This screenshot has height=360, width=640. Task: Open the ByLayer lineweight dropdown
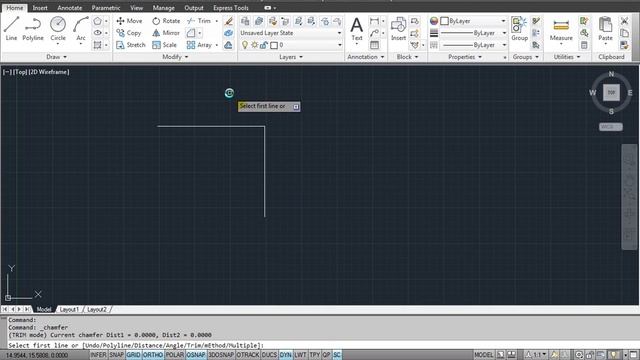(473, 33)
